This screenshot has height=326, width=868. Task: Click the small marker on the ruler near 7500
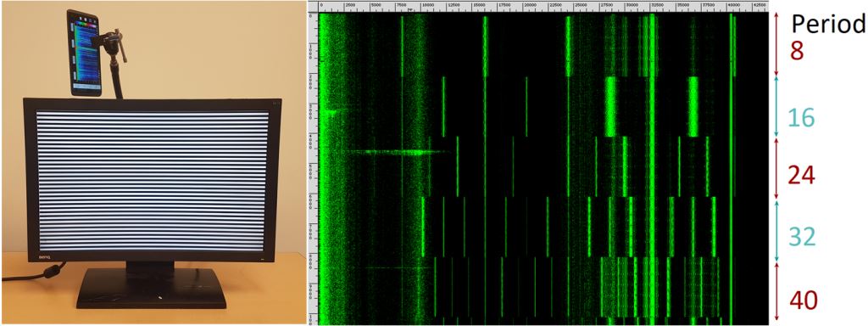410,10
